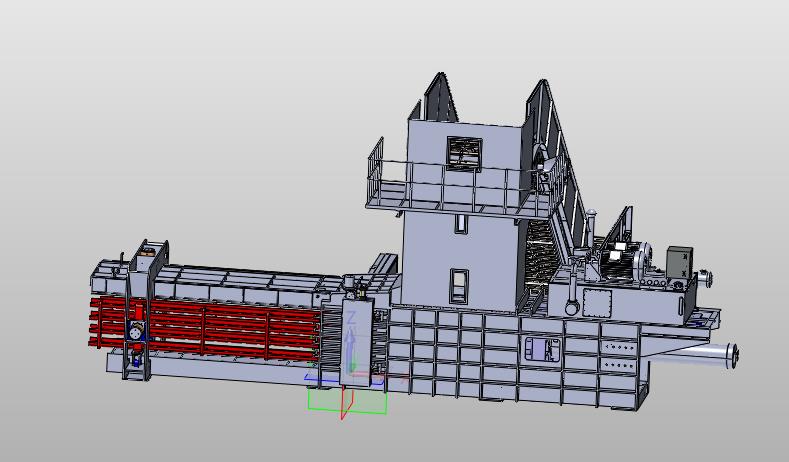789x462 pixels.
Task: Select the red compressed bale bars
Action: (205, 327)
